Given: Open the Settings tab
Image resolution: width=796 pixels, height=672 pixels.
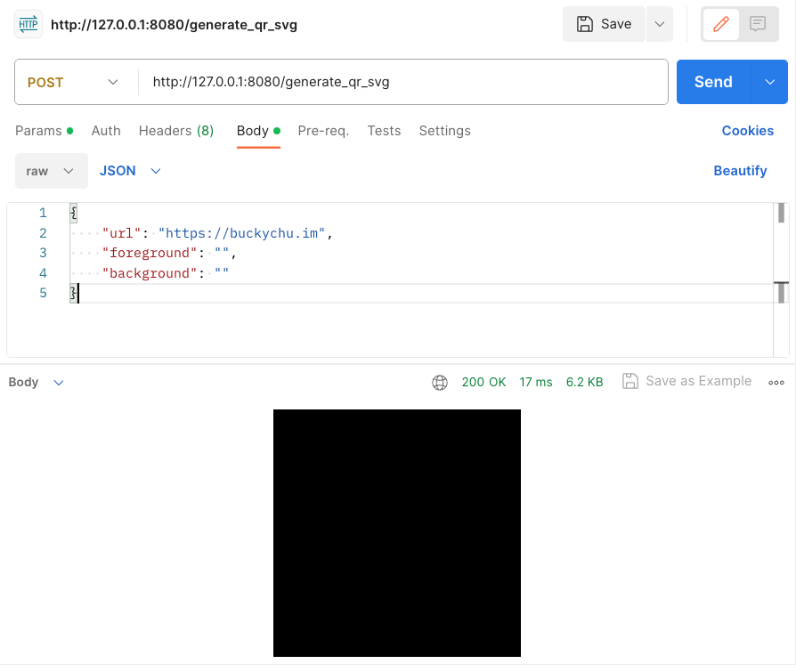Looking at the screenshot, I should click(x=444, y=131).
